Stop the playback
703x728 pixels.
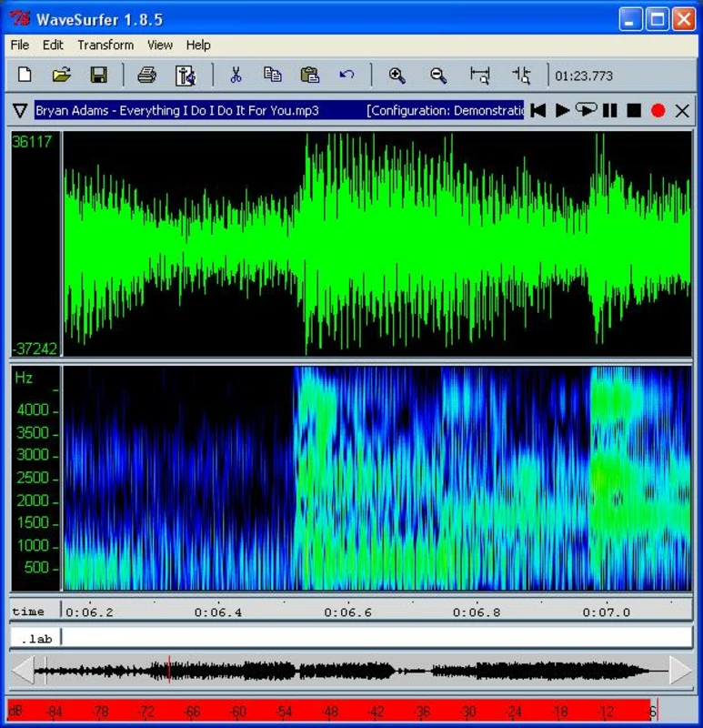[x=634, y=110]
